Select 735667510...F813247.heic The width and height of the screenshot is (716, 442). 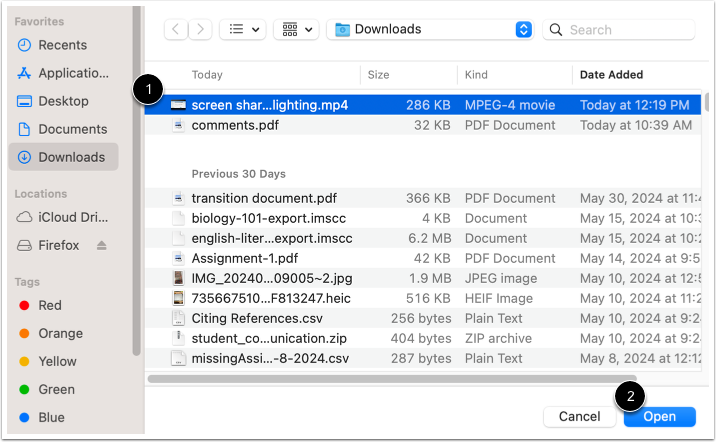coord(423,299)
